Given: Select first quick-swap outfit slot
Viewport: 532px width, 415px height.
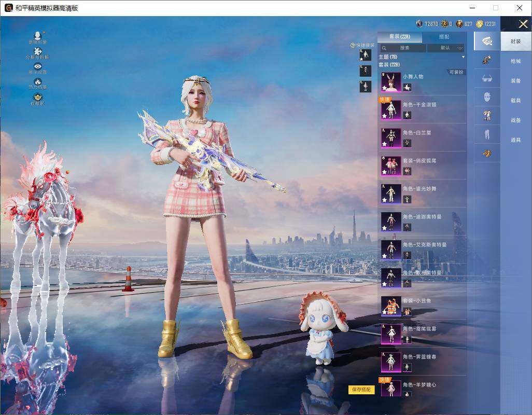Looking at the screenshot, I should point(366,55).
